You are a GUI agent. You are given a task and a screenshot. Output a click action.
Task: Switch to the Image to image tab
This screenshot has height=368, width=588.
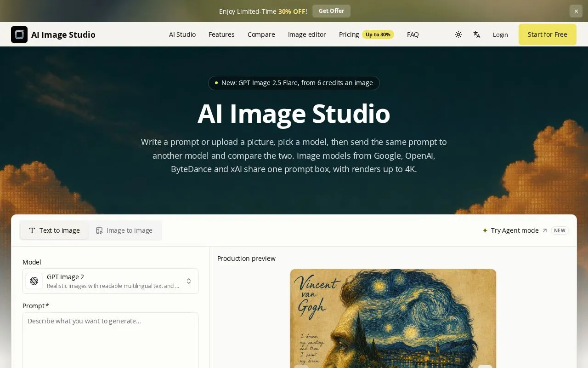(x=124, y=230)
